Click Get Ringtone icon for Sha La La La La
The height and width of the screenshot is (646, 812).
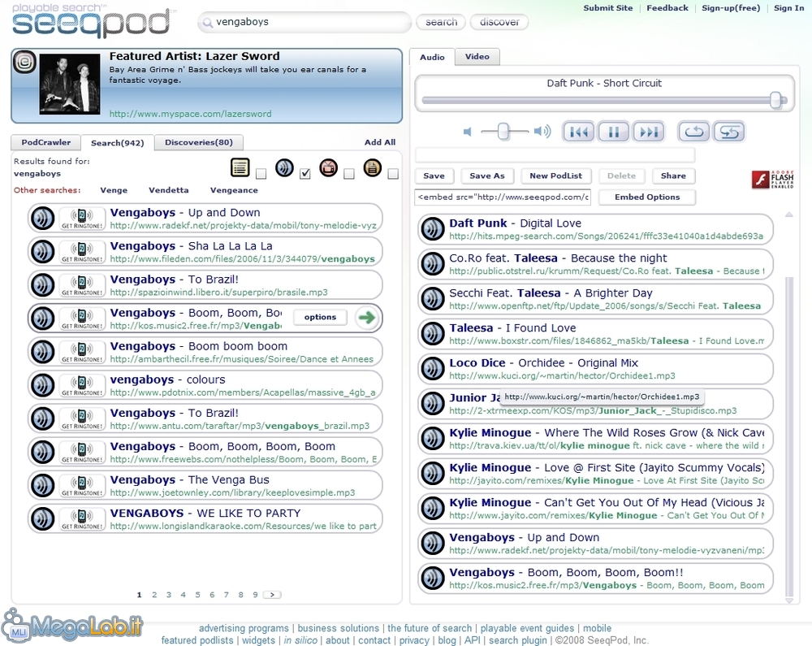click(82, 252)
